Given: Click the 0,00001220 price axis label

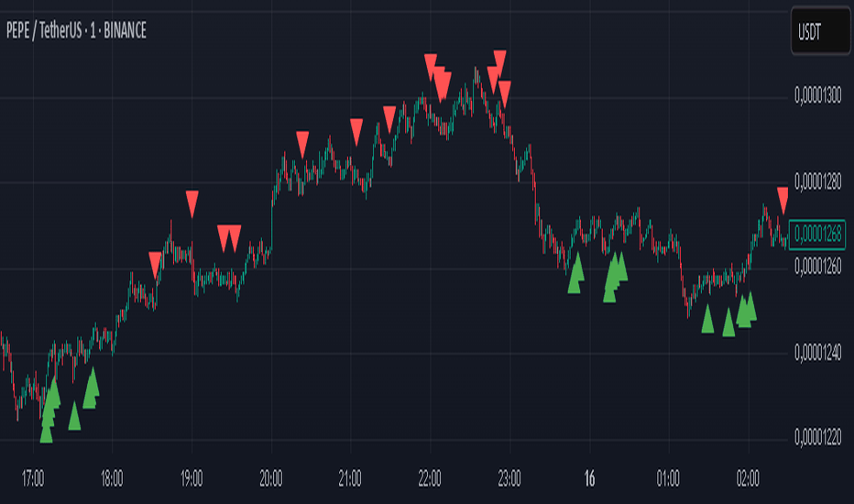Looking at the screenshot, I should click(x=817, y=437).
